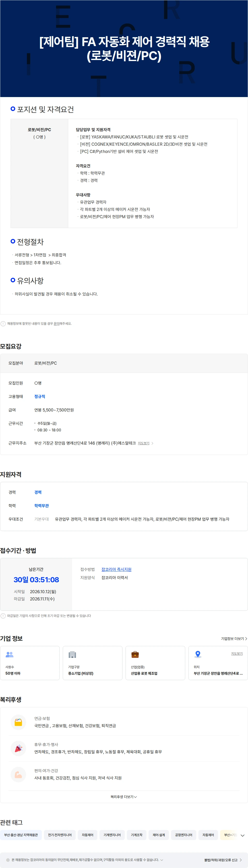The width and height of the screenshot is (248, 868).
Task: Select 제어·설계 tag
Action: point(159,835)
